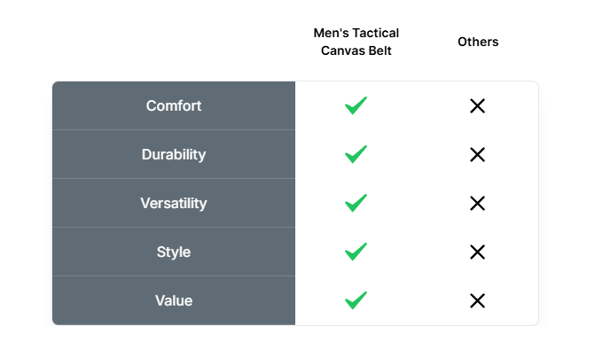Screen dimensions: 603x364
Task: Click the Men's Tactical Canvas Belt header
Action: pyautogui.click(x=356, y=42)
